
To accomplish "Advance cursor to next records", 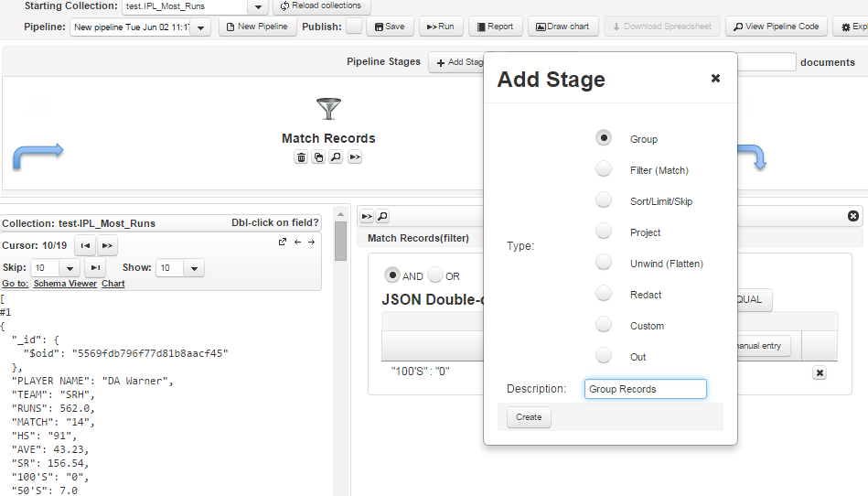I will point(107,246).
